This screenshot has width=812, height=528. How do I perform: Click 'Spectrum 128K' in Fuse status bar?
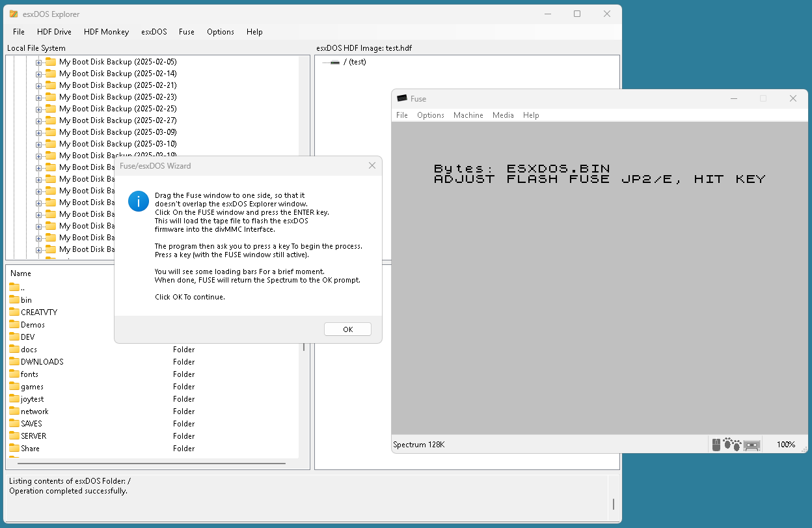(419, 445)
